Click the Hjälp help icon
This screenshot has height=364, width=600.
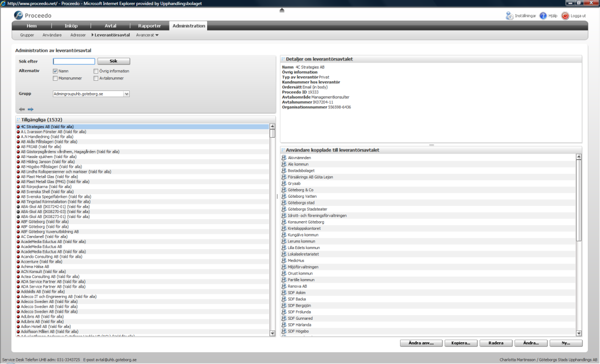coord(543,16)
